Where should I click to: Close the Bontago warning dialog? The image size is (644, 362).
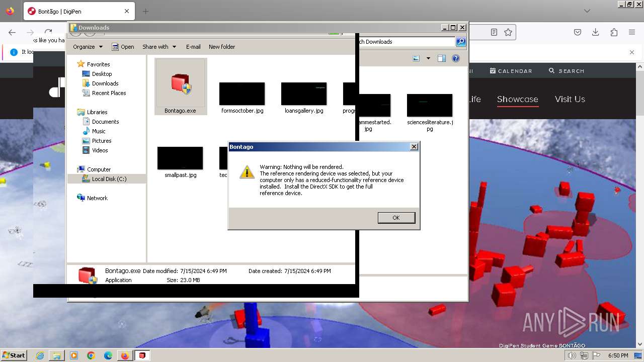click(x=414, y=147)
